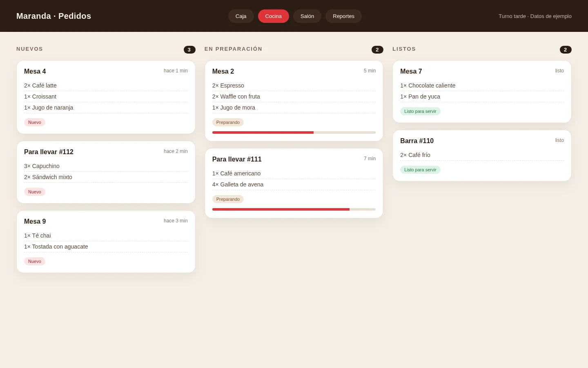Open the Mesa 4 order card
This screenshot has height=368, width=588.
click(106, 97)
